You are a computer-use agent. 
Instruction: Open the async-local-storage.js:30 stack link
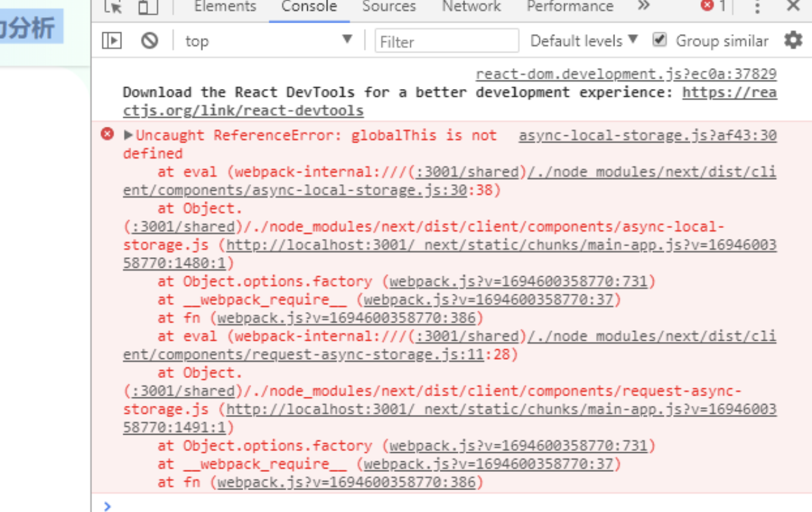point(450,181)
